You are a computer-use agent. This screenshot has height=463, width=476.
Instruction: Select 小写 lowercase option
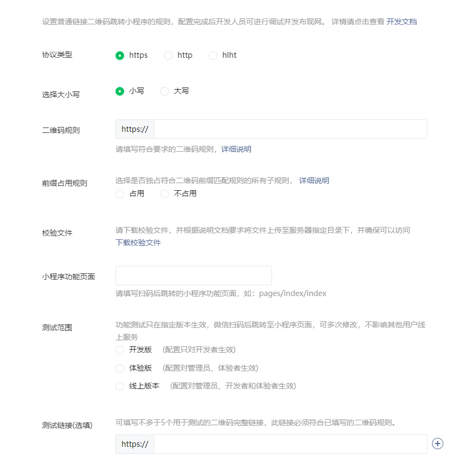[120, 91]
